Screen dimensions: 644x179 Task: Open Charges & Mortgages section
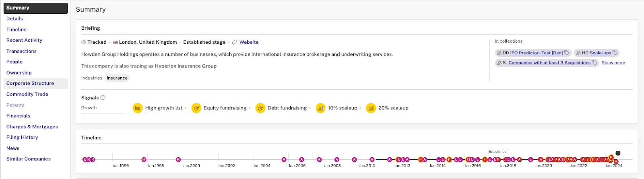coord(32,127)
